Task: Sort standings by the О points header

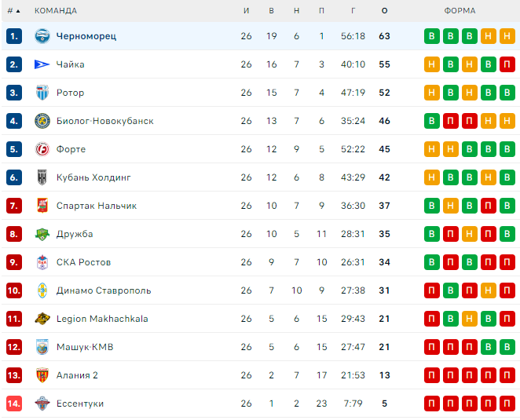Action: [x=384, y=11]
